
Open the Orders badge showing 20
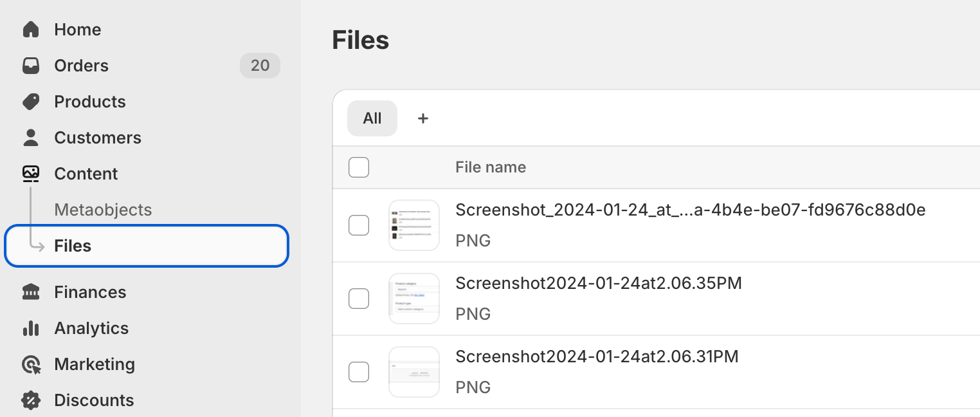coord(260,66)
